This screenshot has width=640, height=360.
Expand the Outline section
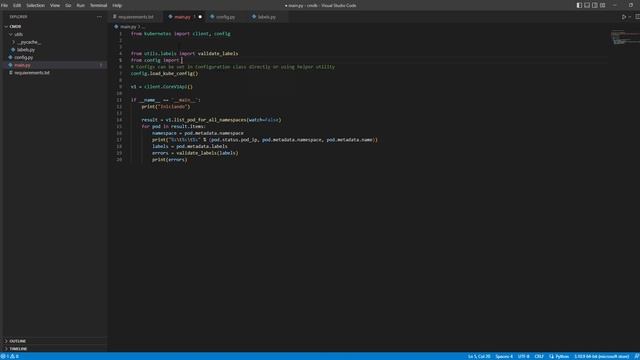pyautogui.click(x=18, y=341)
